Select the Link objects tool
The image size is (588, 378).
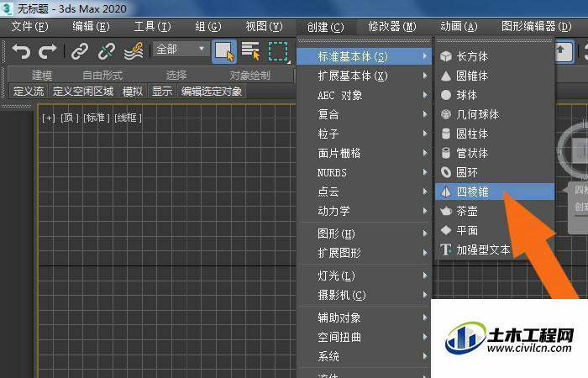(x=80, y=51)
